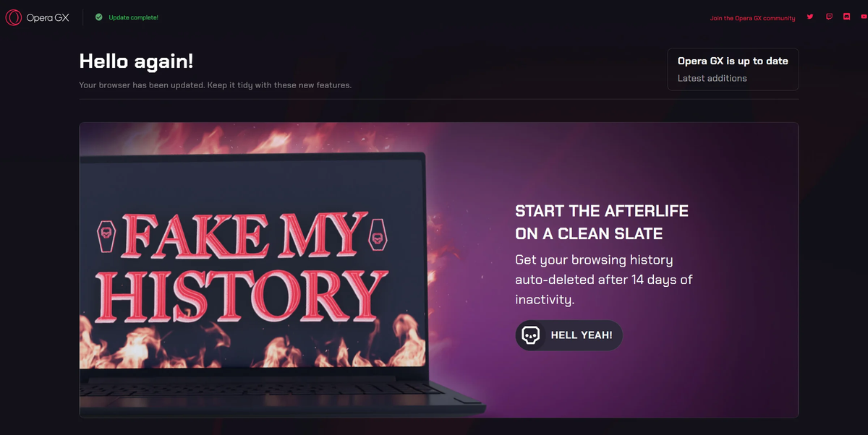Image resolution: width=868 pixels, height=435 pixels.
Task: Click the Hello again! heading
Action: pos(136,61)
